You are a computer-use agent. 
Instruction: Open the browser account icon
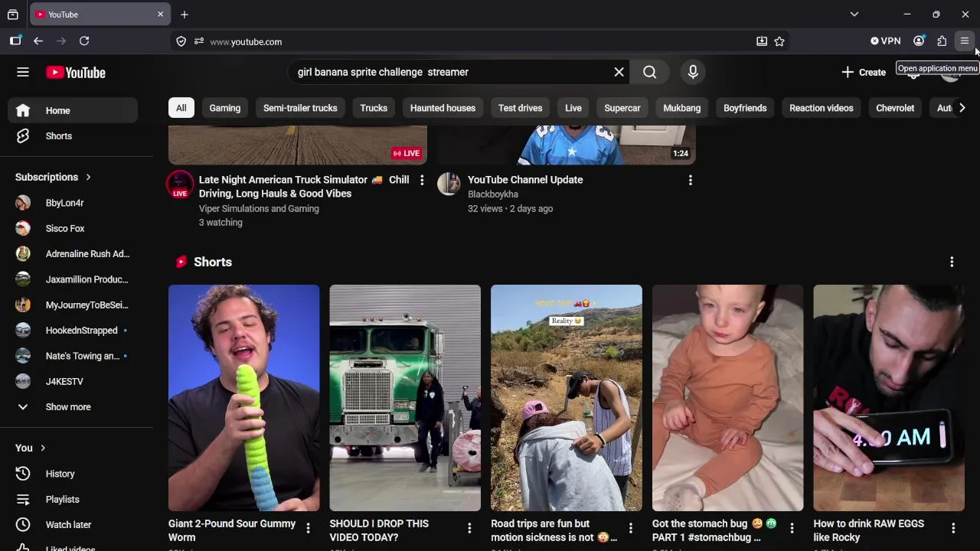919,41
